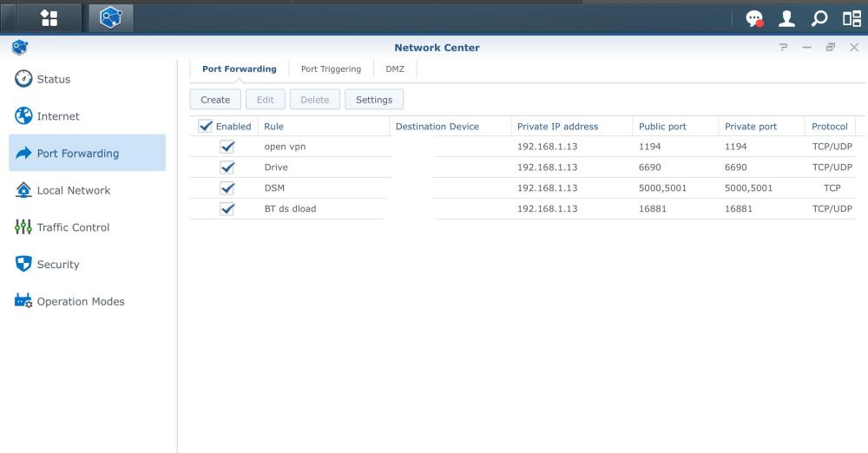The height and width of the screenshot is (453, 868).
Task: Select the DSM rule name
Action: 274,188
